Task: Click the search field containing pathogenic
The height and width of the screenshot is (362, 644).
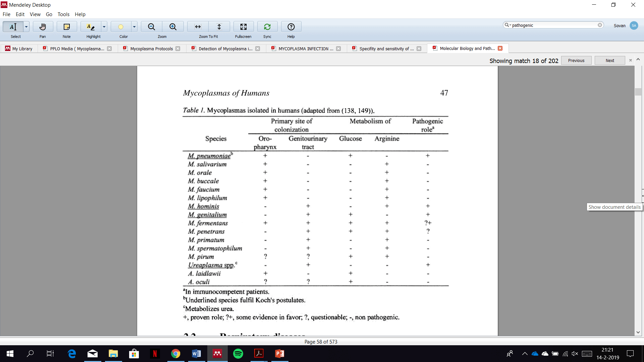Action: pyautogui.click(x=553, y=25)
